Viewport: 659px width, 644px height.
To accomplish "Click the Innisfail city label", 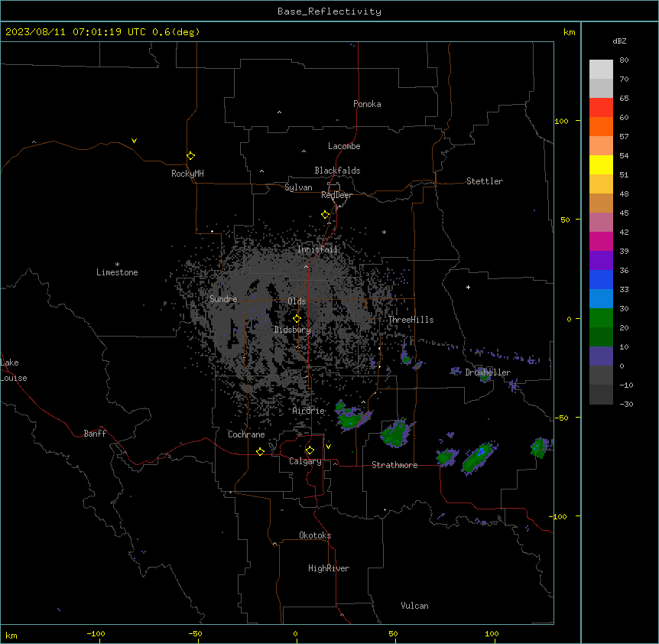I will point(318,249).
